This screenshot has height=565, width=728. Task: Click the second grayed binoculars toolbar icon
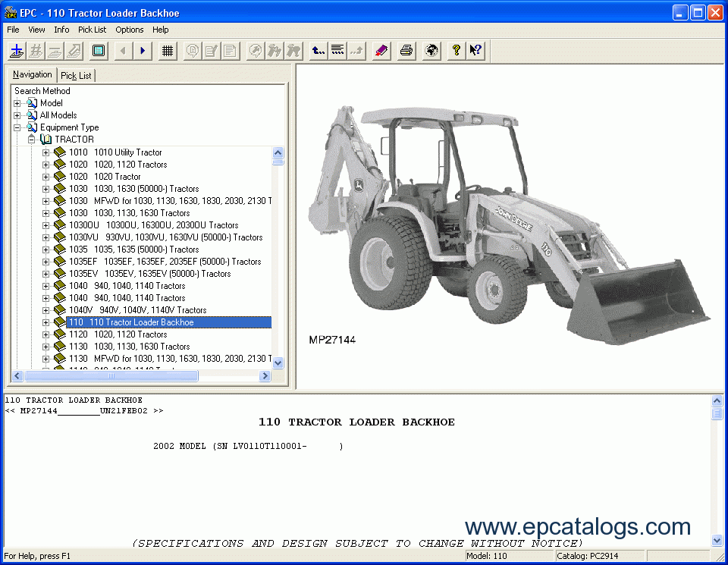tap(293, 51)
